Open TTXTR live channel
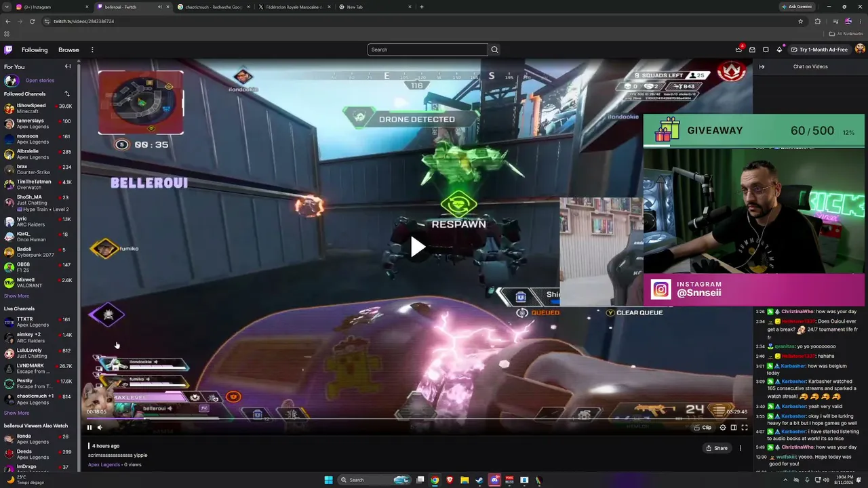The image size is (868, 488). tap(38, 322)
